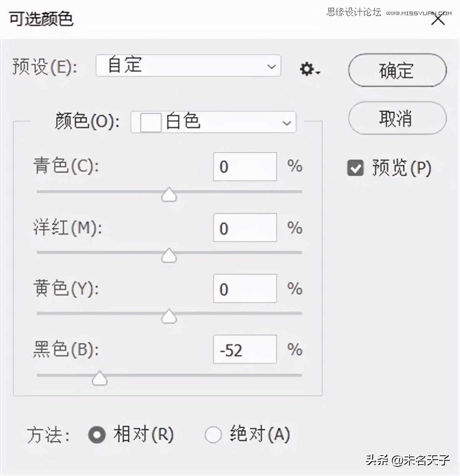Viewport: 460px width, 476px height.
Task: Click the 确定 confirm button
Action: pos(397,71)
